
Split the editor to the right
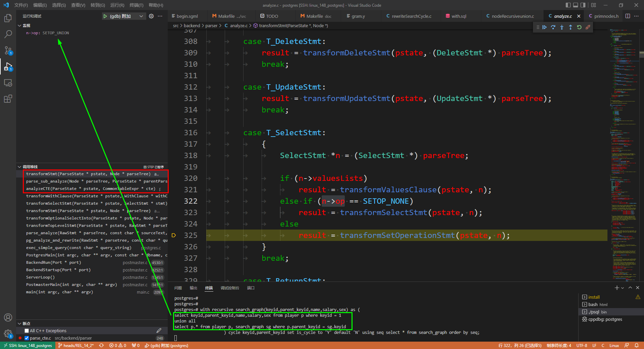(628, 16)
